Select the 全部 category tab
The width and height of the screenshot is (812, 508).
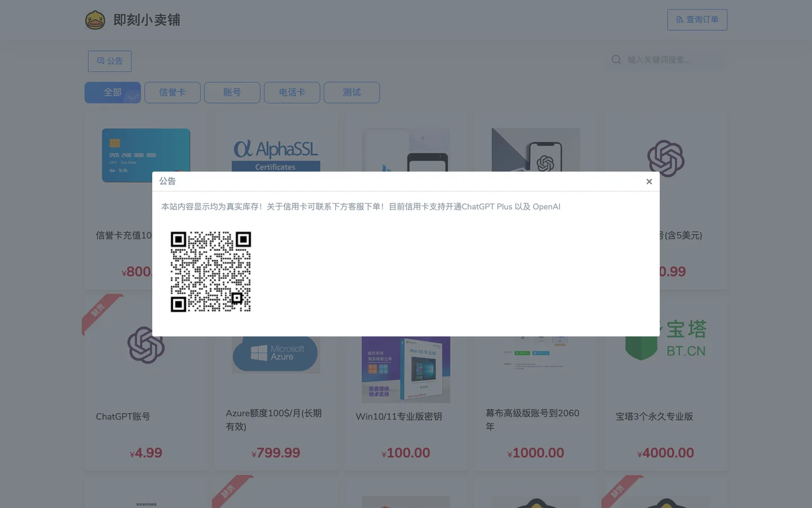pos(113,93)
